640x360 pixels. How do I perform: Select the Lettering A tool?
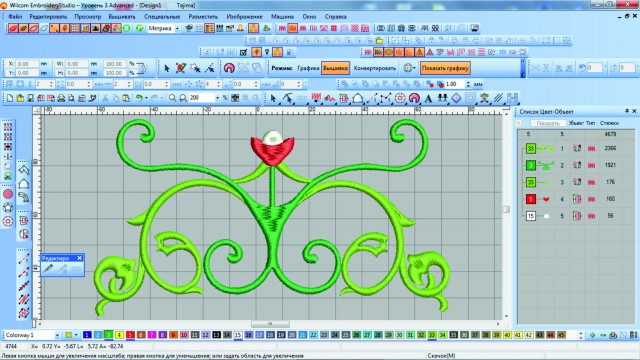[x=428, y=98]
